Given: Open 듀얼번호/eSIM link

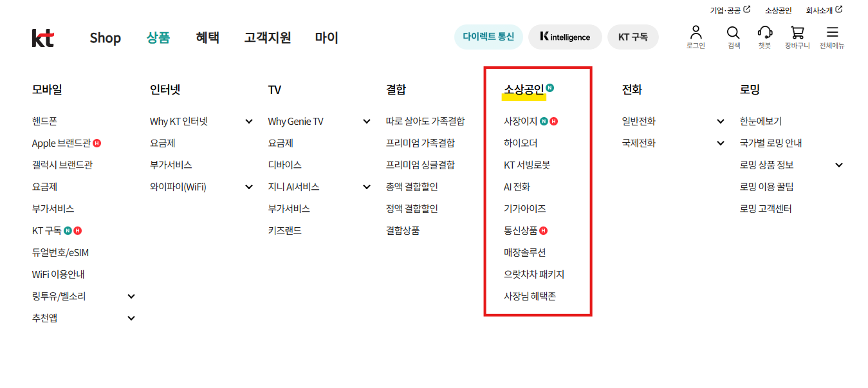Looking at the screenshot, I should click(60, 253).
